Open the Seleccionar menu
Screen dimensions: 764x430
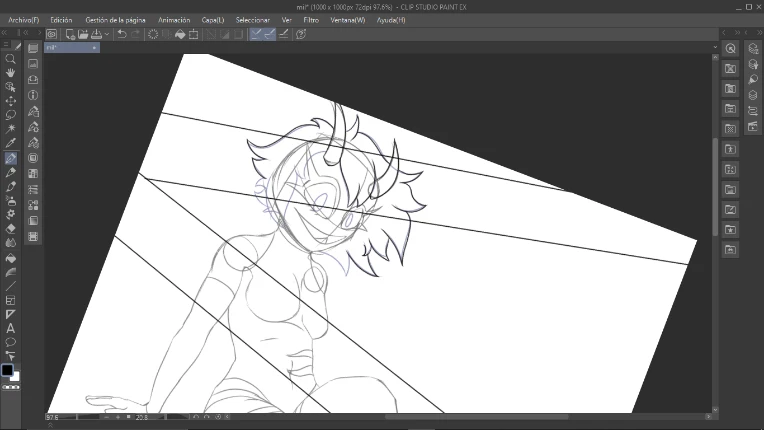tap(252, 20)
